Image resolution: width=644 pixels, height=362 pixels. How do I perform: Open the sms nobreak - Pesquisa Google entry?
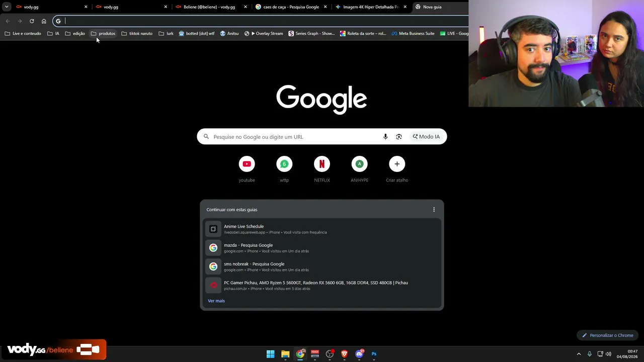322,266
